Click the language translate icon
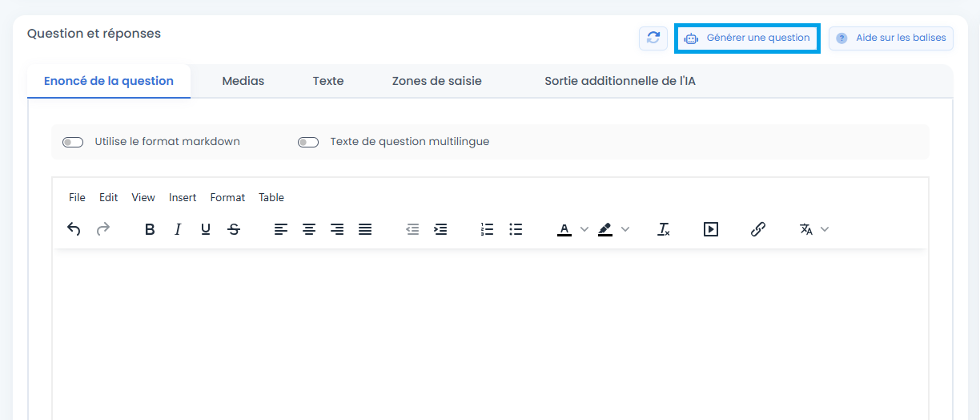The height and width of the screenshot is (420, 980). point(806,229)
